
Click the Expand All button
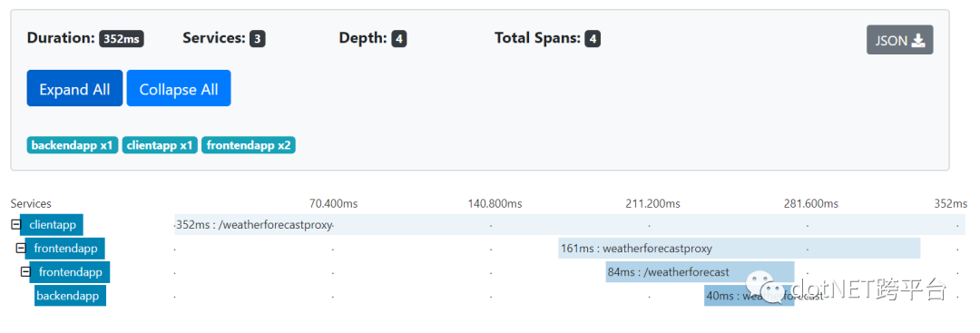coord(74,88)
